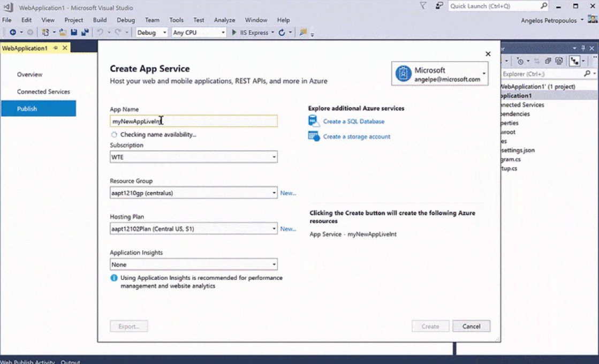Click the Navigate Backward arrow icon

(x=13, y=33)
